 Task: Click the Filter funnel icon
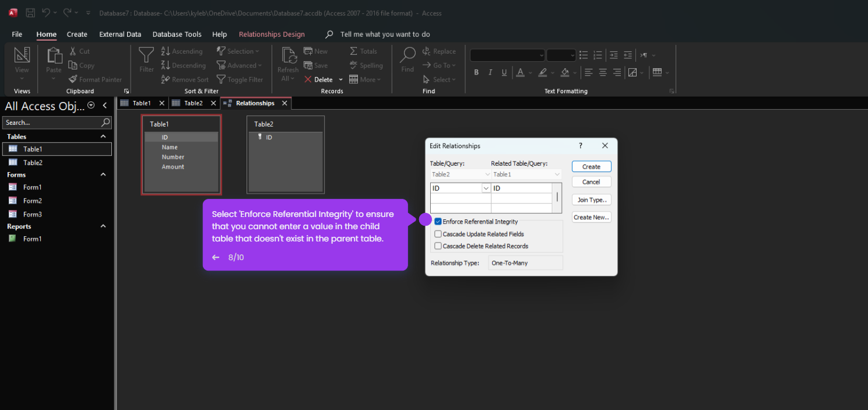point(146,56)
